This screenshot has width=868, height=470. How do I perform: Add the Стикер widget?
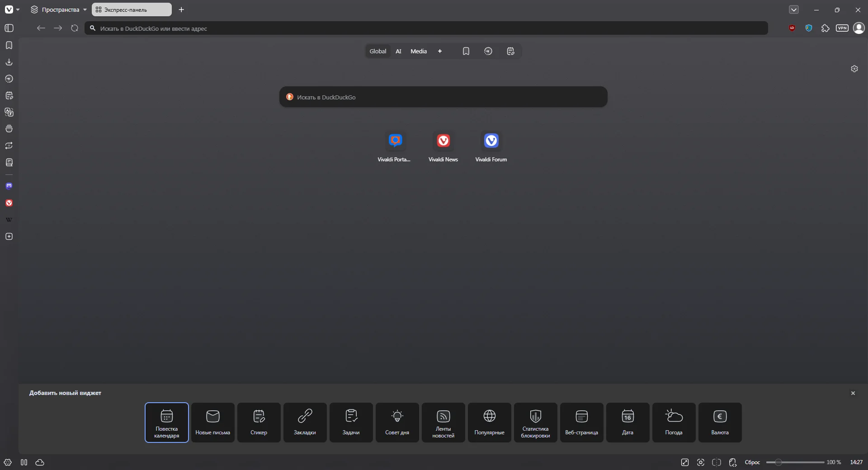(259, 423)
